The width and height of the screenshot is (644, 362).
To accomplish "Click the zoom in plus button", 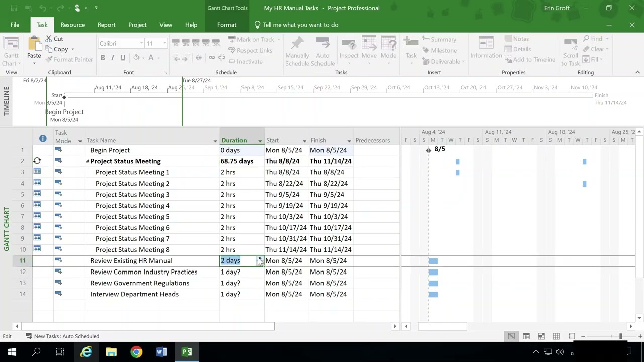I will point(640,336).
